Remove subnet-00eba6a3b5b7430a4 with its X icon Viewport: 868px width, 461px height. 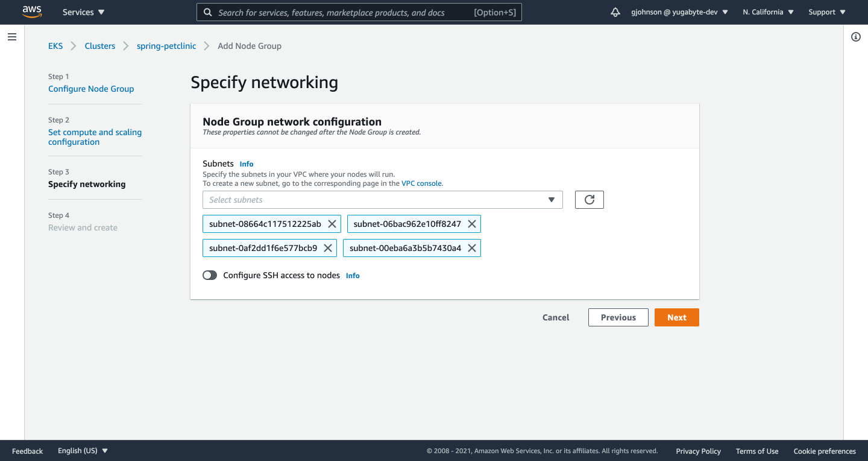click(472, 247)
